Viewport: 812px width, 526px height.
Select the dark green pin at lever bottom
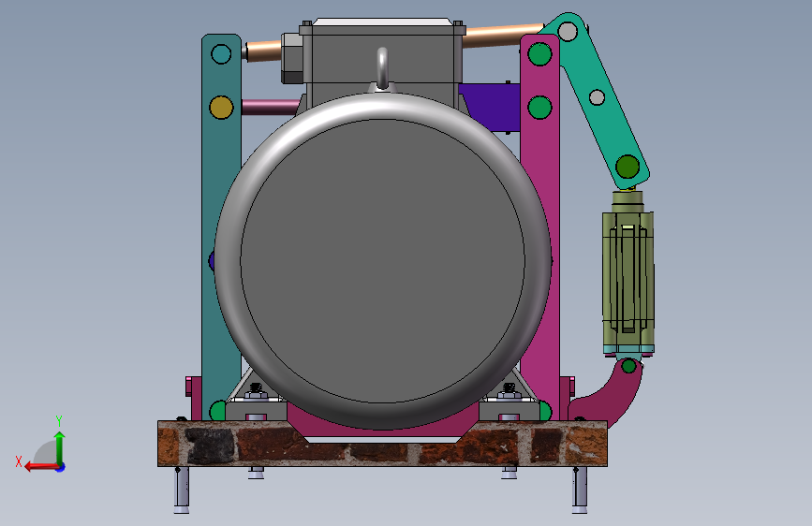pos(627,167)
